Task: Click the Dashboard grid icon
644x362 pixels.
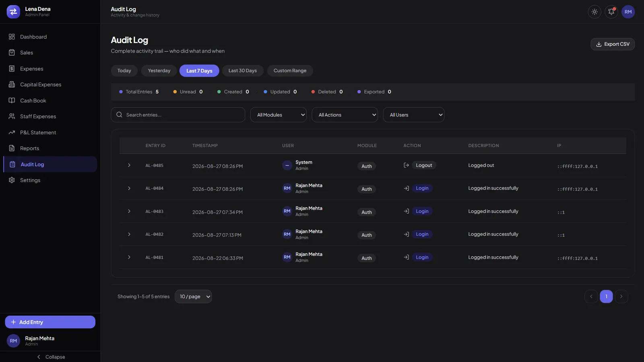Action: pyautogui.click(x=12, y=37)
